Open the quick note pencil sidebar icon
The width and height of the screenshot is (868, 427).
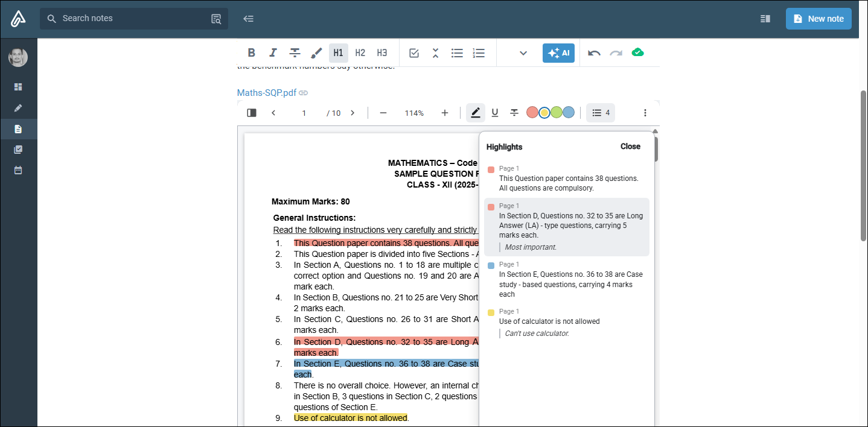click(18, 108)
